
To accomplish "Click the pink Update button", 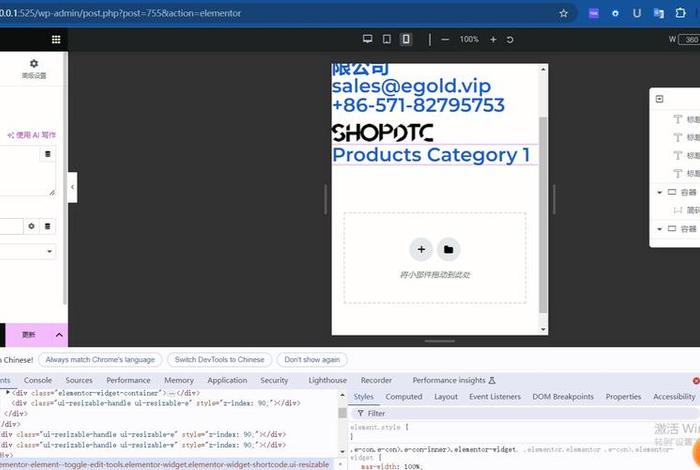I will coord(29,335).
